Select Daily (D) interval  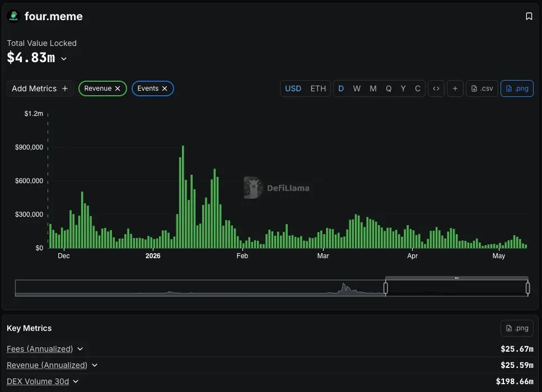(x=341, y=88)
